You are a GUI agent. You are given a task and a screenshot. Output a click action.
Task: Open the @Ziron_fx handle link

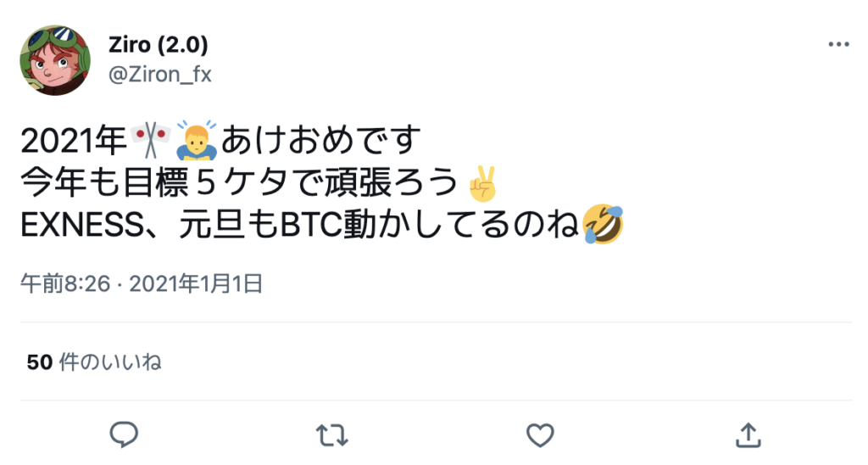[160, 74]
